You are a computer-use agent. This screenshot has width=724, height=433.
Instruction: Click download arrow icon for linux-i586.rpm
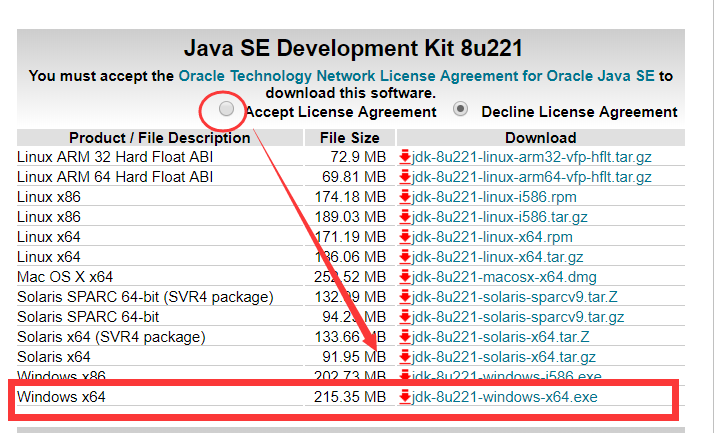[405, 197]
